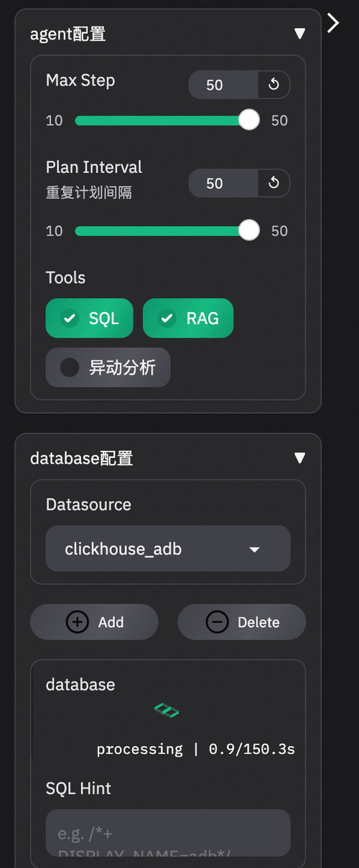Screen dimensions: 359x868
Task: Click the Plan Interval number field
Action: click(223, 183)
